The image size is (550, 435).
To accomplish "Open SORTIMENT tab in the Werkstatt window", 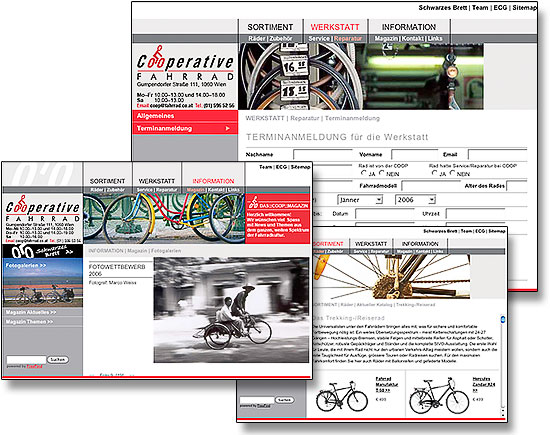I will [x=270, y=27].
